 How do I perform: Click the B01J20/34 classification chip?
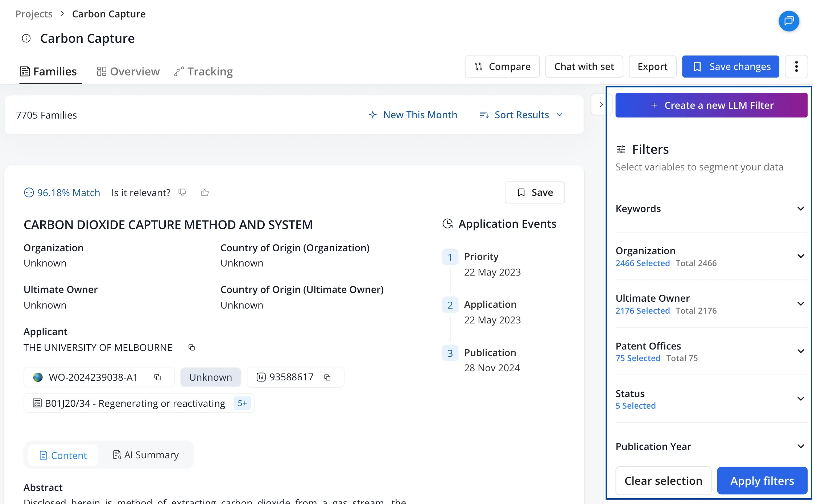139,403
